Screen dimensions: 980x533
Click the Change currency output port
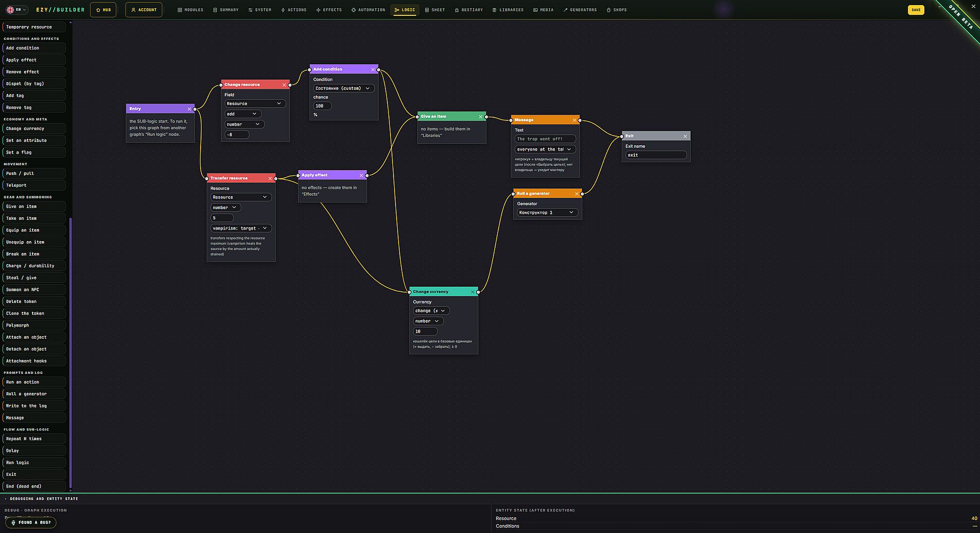point(478,292)
